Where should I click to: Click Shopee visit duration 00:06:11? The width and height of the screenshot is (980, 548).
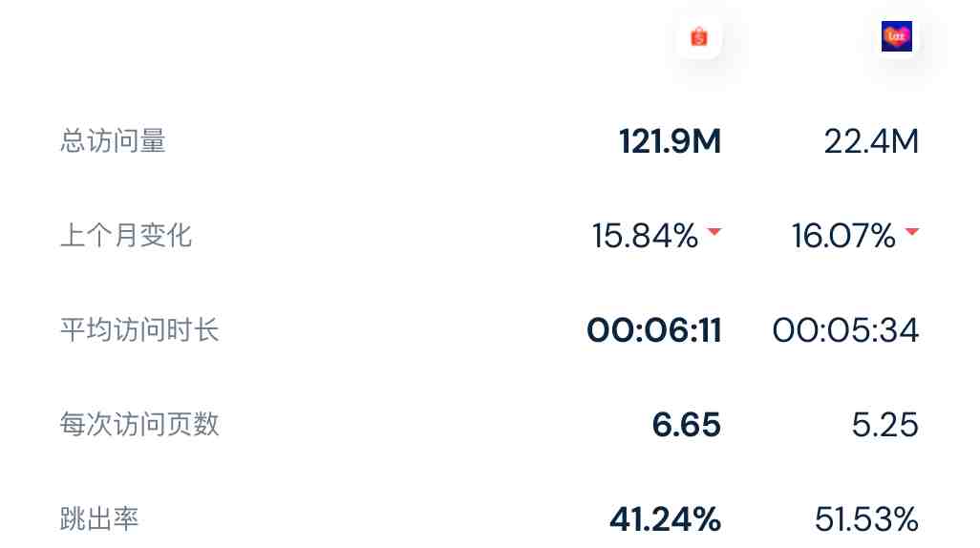point(654,330)
